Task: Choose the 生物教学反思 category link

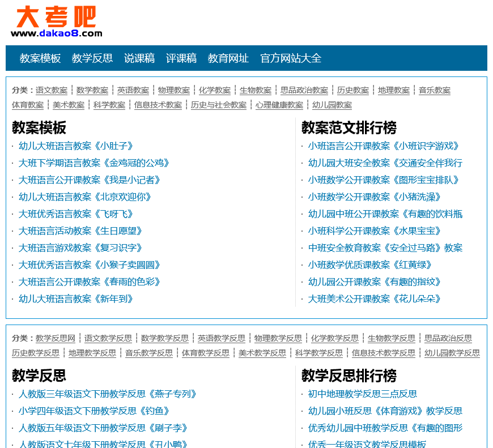Action: [x=392, y=338]
